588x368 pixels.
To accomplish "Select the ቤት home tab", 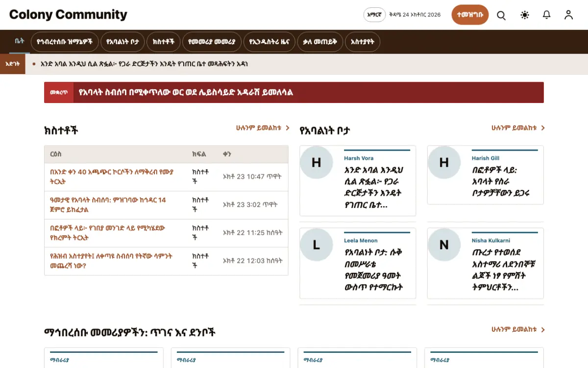I will point(19,42).
